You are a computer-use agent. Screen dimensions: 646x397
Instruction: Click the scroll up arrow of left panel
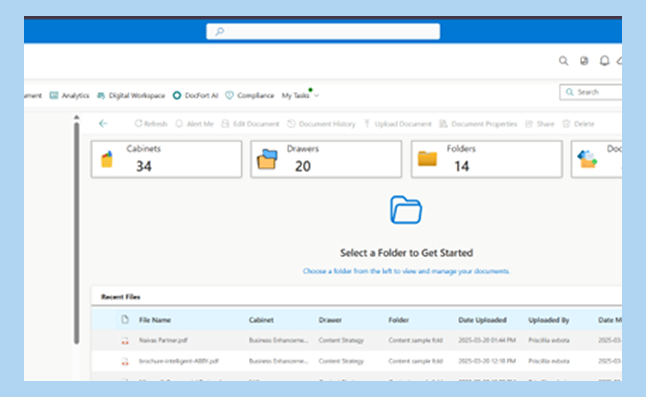tap(76, 117)
